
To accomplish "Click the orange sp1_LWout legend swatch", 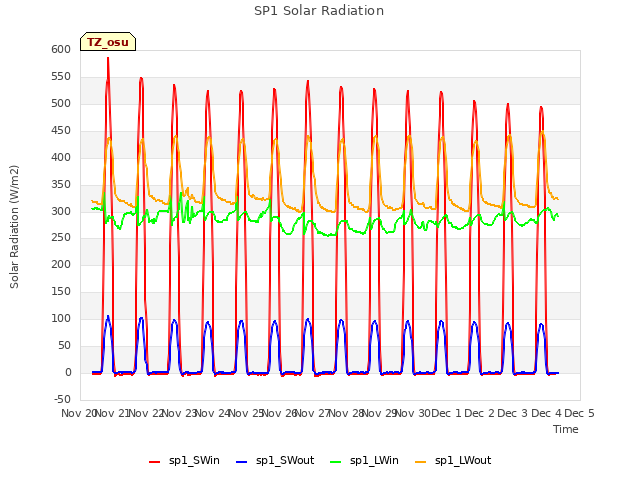I will [420, 462].
